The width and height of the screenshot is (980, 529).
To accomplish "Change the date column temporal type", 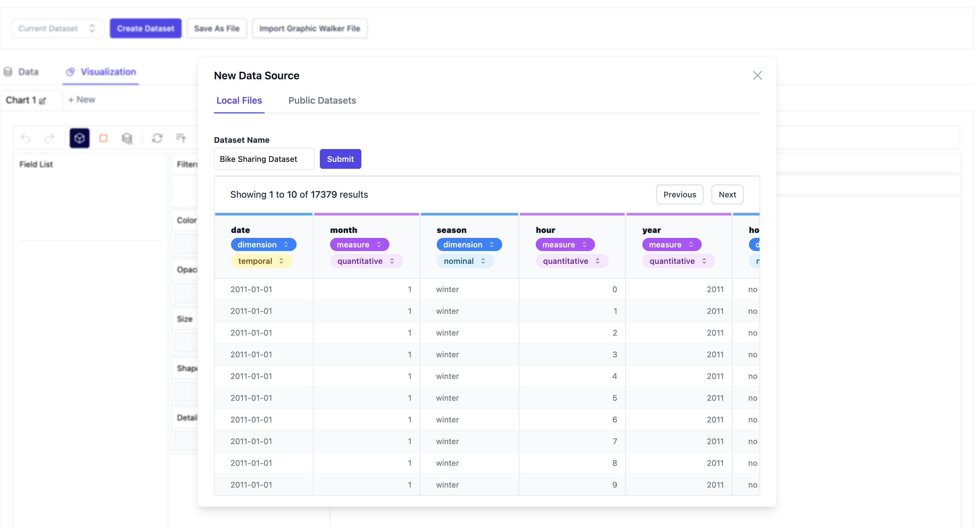I will (261, 261).
